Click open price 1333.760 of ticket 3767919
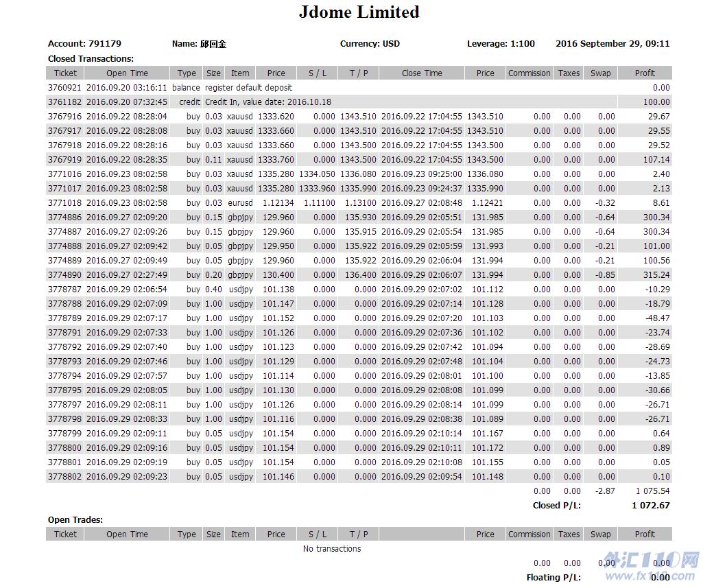 click(276, 160)
